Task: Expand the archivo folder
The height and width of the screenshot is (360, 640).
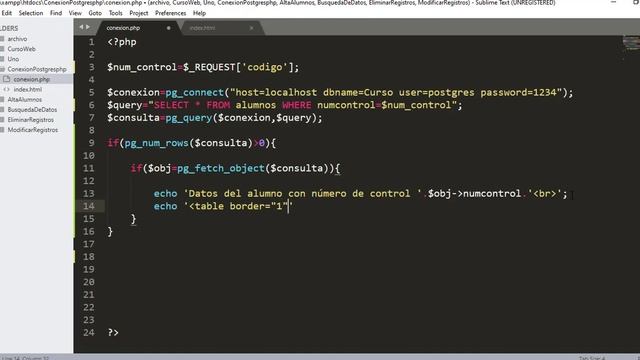Action: [x=17, y=39]
